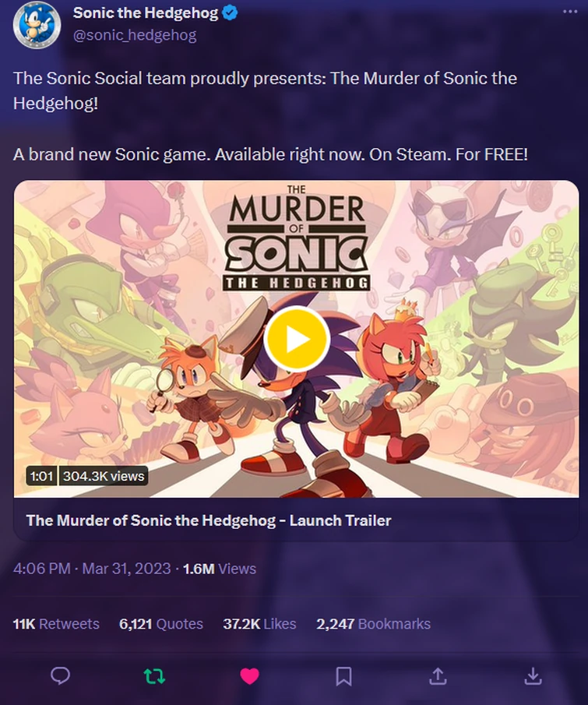
Task: Click the download arrow icon
Action: click(533, 675)
